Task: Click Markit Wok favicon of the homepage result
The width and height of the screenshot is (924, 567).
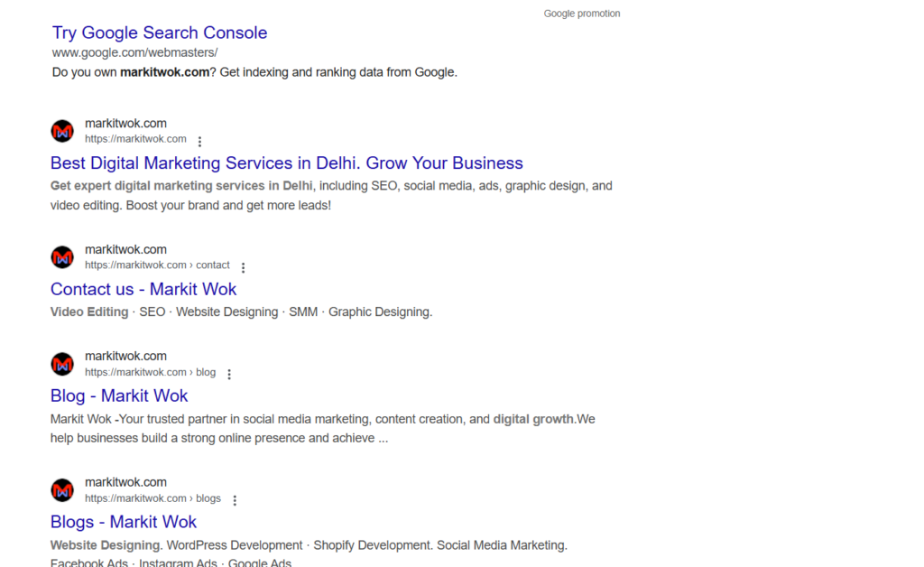Action: coord(62,131)
